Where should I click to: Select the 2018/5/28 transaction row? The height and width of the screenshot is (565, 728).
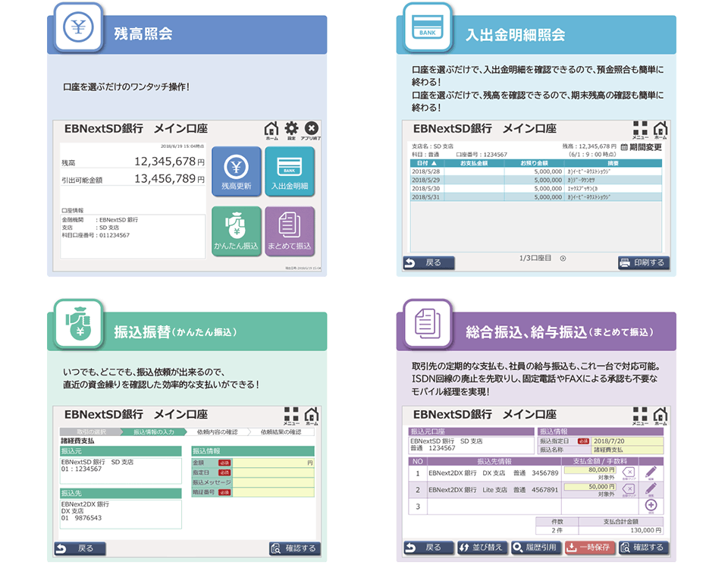pyautogui.click(x=536, y=171)
